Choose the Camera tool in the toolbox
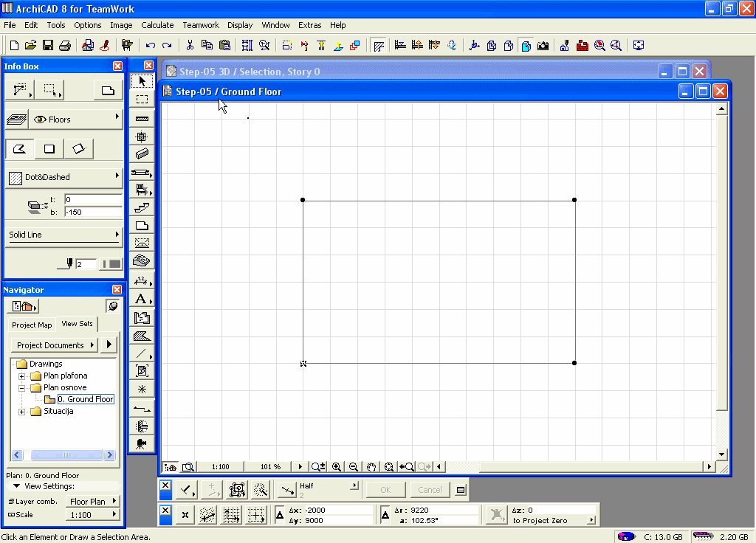756x543 pixels. tap(142, 443)
